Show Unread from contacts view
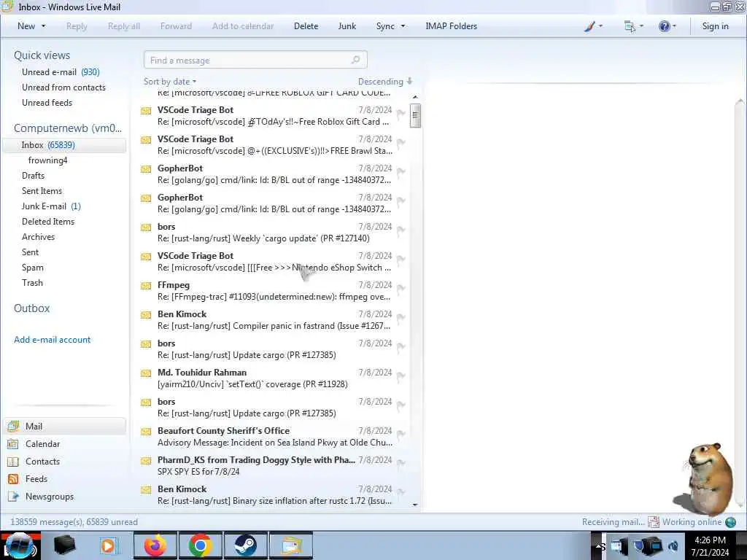This screenshot has height=560, width=747. click(63, 87)
